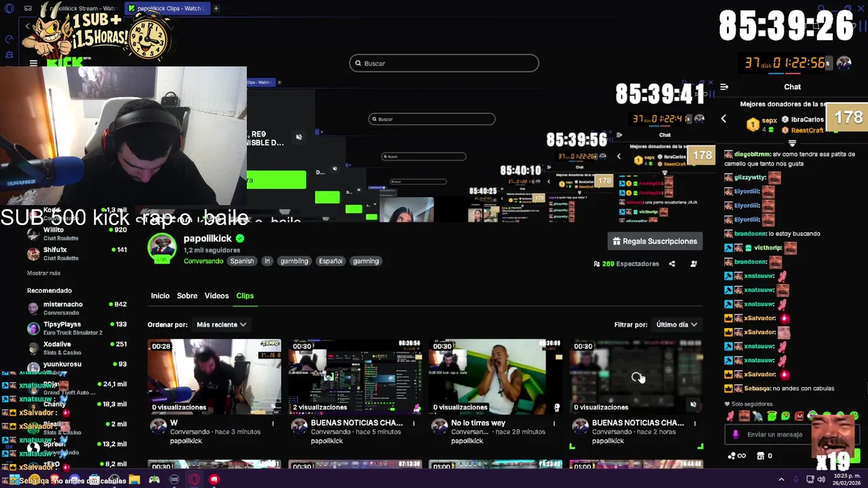Open options menu for No lo tirres wey clip
868x488 pixels.
pyautogui.click(x=554, y=424)
